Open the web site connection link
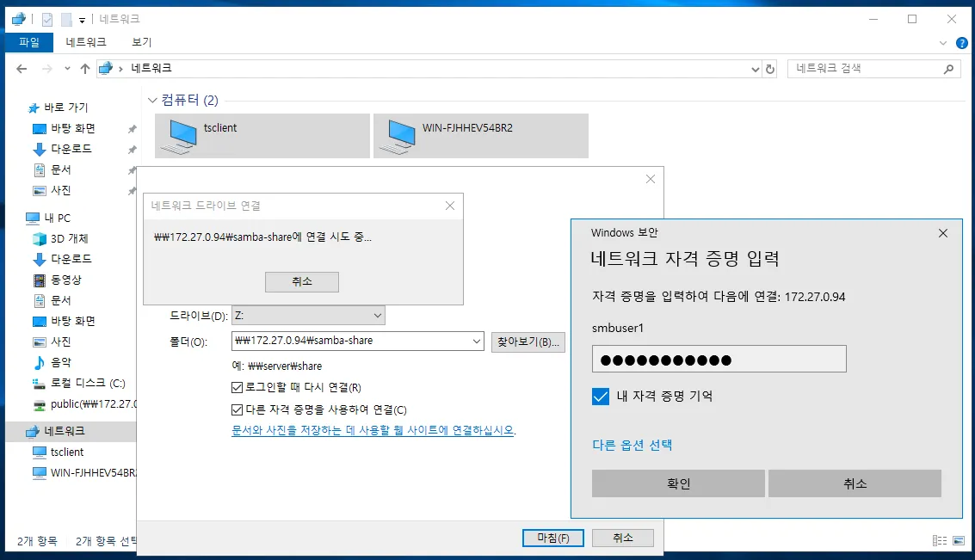 [373, 431]
